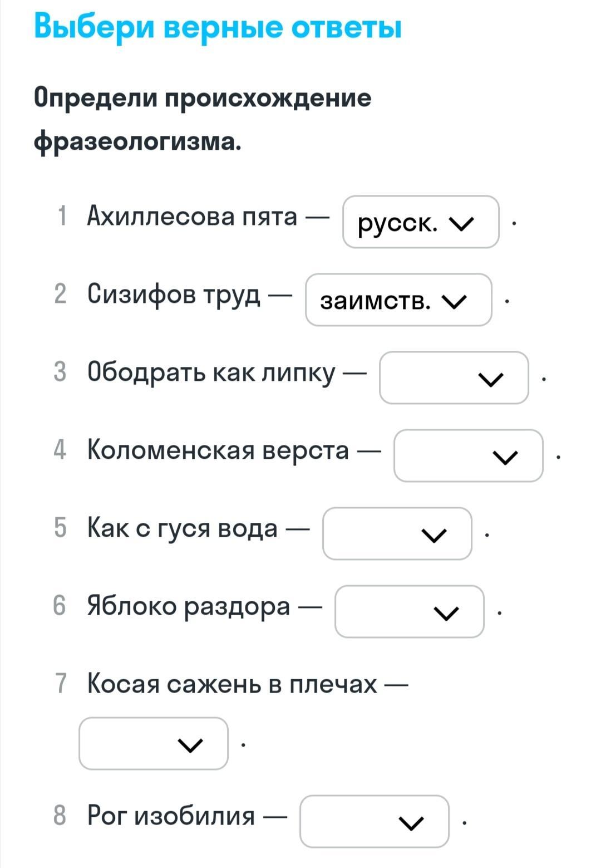Open the dropdown for Ахиллесова пята
The width and height of the screenshot is (596, 868).
click(x=420, y=222)
